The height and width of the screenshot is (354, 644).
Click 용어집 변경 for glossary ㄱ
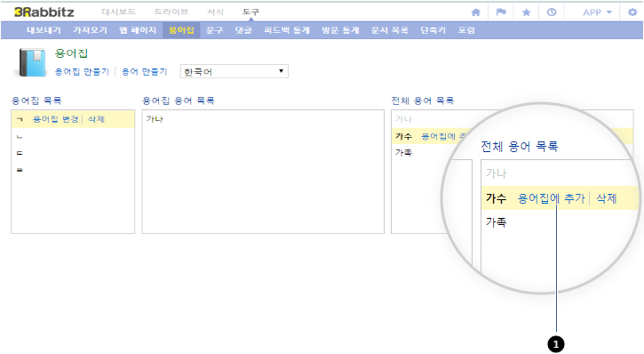[55, 119]
